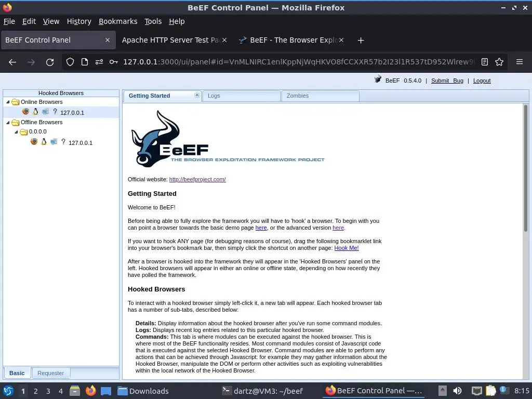The width and height of the screenshot is (532, 399).
Task: Click the taskbar volume speaker icon
Action: click(x=457, y=391)
